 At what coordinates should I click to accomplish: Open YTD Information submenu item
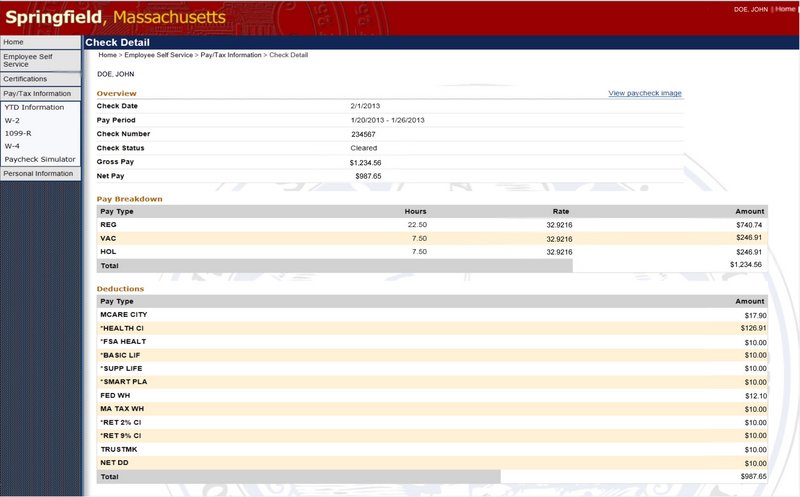coord(34,108)
